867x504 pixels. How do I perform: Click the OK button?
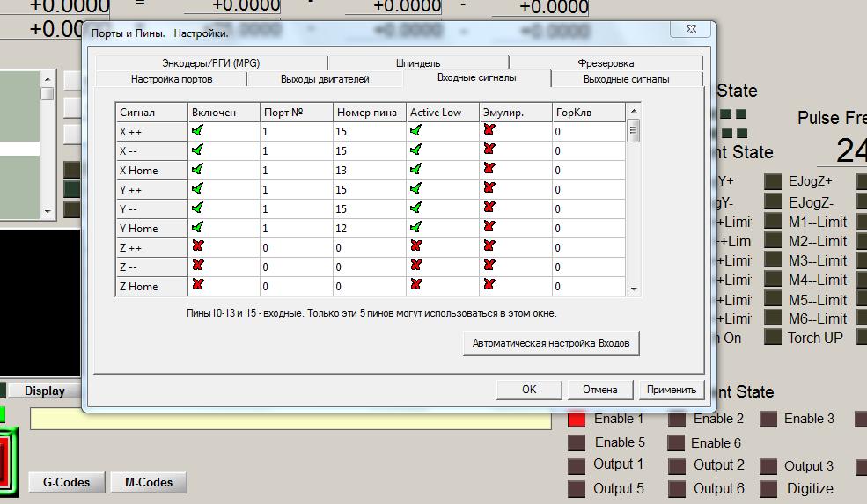[529, 389]
